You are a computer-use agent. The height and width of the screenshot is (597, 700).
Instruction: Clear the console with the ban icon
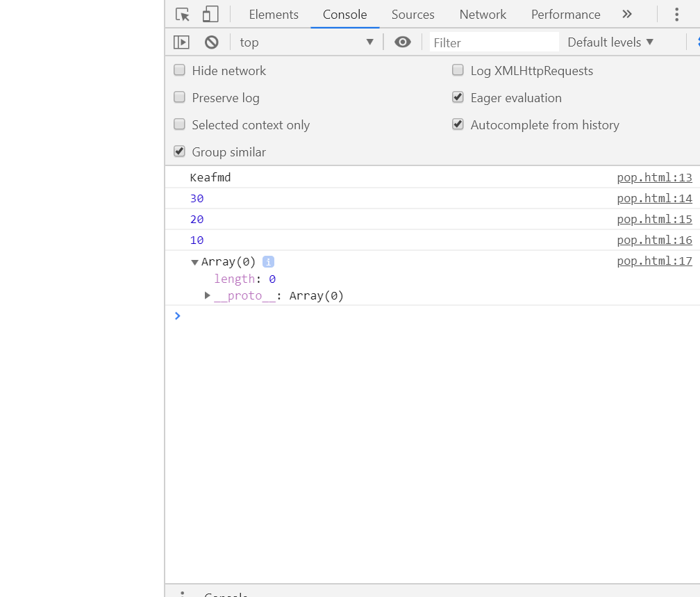212,42
